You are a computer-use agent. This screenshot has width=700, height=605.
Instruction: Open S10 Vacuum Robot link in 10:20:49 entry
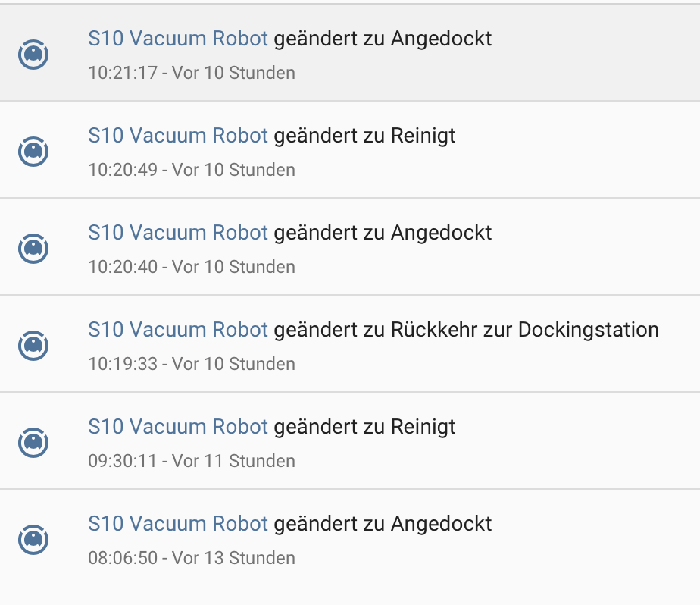(x=177, y=136)
